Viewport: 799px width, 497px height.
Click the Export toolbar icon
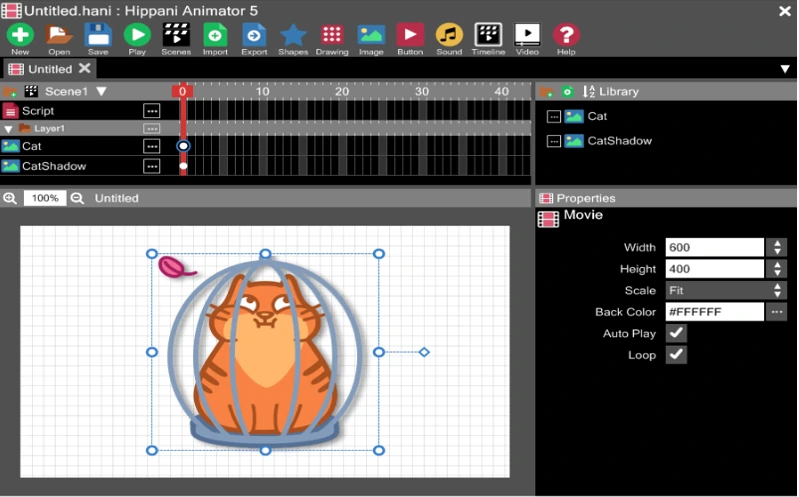[x=254, y=35]
